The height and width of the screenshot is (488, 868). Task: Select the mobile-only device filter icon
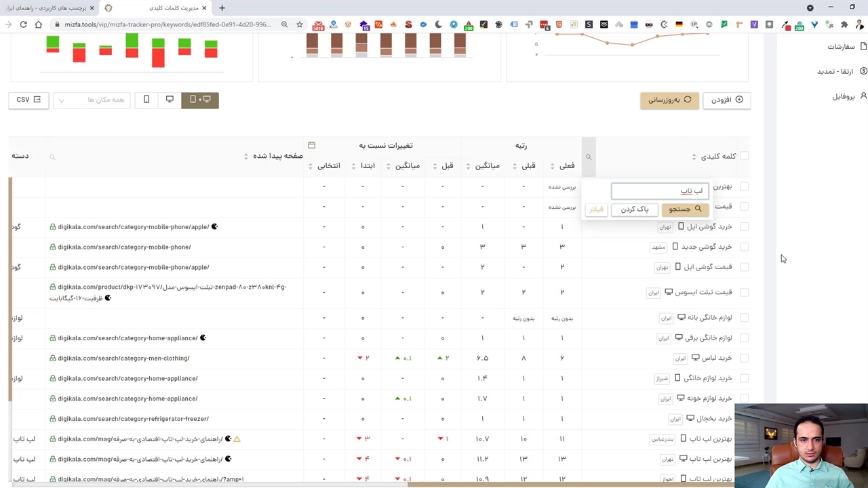(146, 100)
